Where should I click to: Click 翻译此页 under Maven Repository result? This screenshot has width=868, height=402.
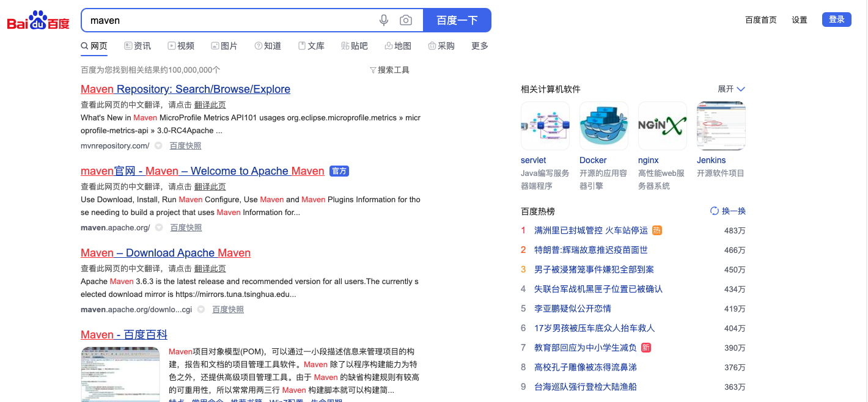point(210,104)
